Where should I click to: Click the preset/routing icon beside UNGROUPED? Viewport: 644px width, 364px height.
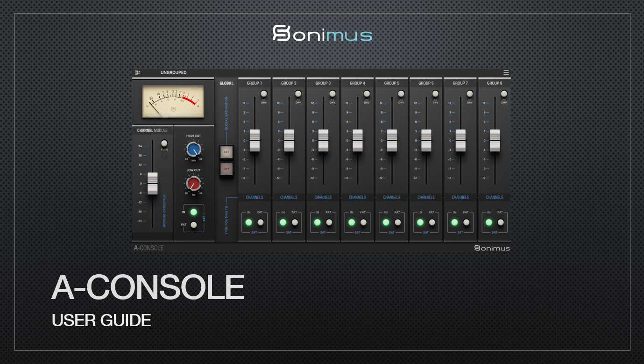137,72
